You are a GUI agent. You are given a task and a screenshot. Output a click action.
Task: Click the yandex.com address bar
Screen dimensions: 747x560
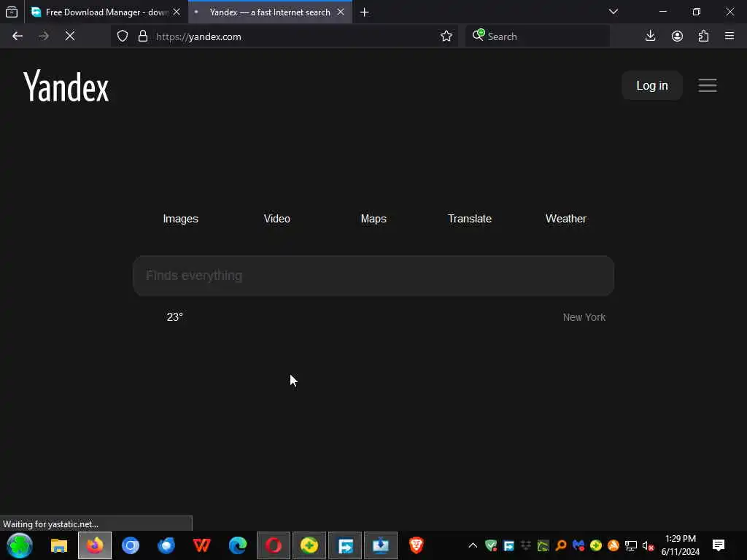point(286,36)
